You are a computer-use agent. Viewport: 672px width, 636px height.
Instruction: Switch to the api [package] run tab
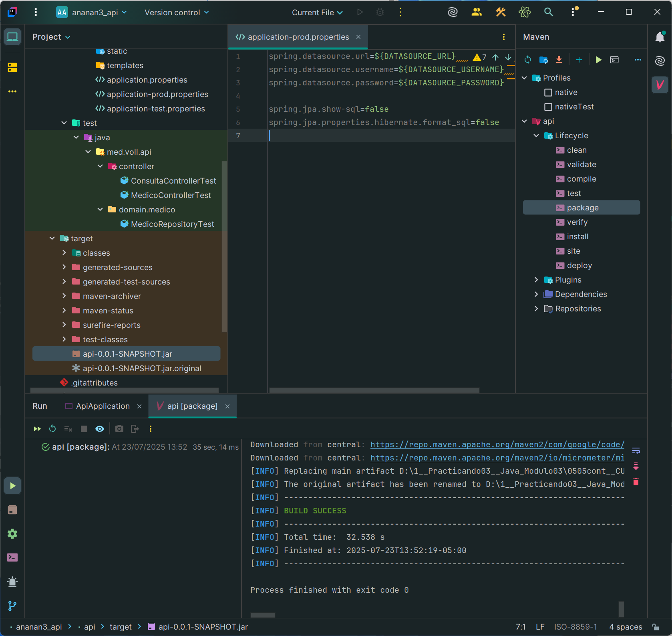(192, 406)
